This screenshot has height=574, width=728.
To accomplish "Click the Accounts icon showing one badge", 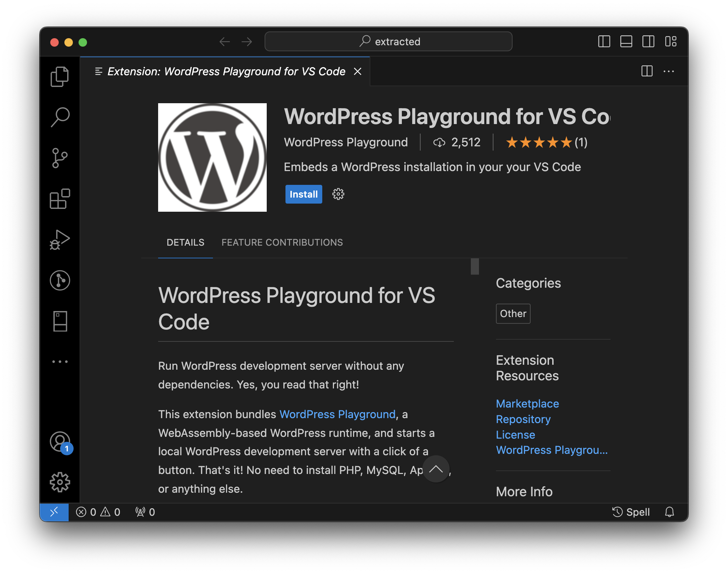I will point(60,441).
